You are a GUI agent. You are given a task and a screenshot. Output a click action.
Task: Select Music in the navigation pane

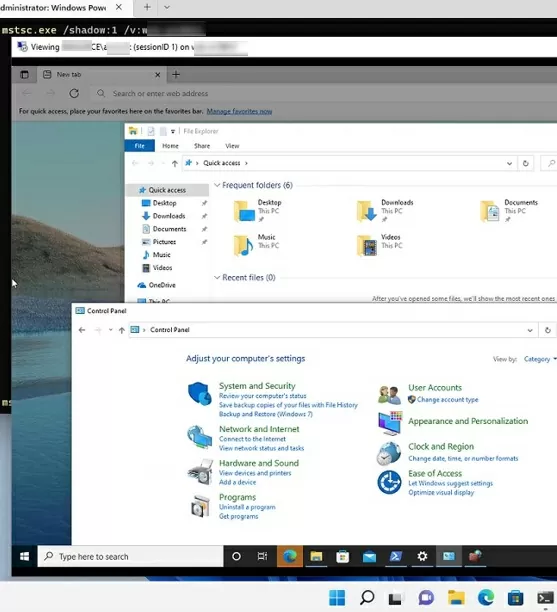tap(161, 254)
